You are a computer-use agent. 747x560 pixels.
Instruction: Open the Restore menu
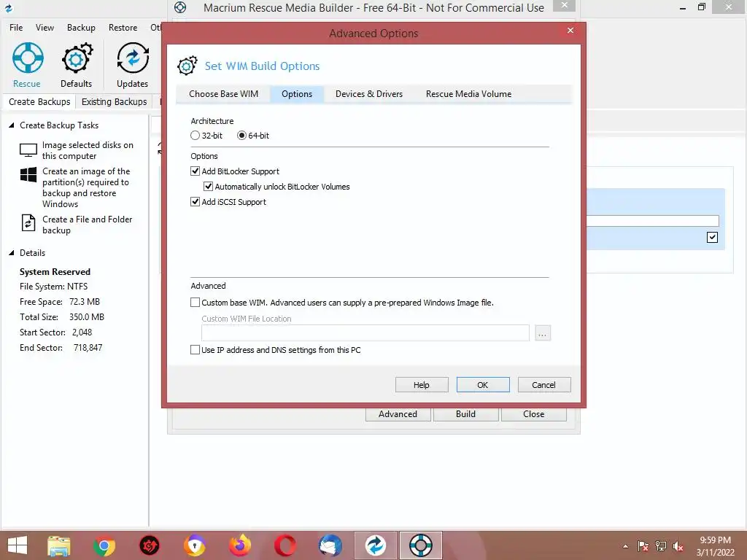123,28
